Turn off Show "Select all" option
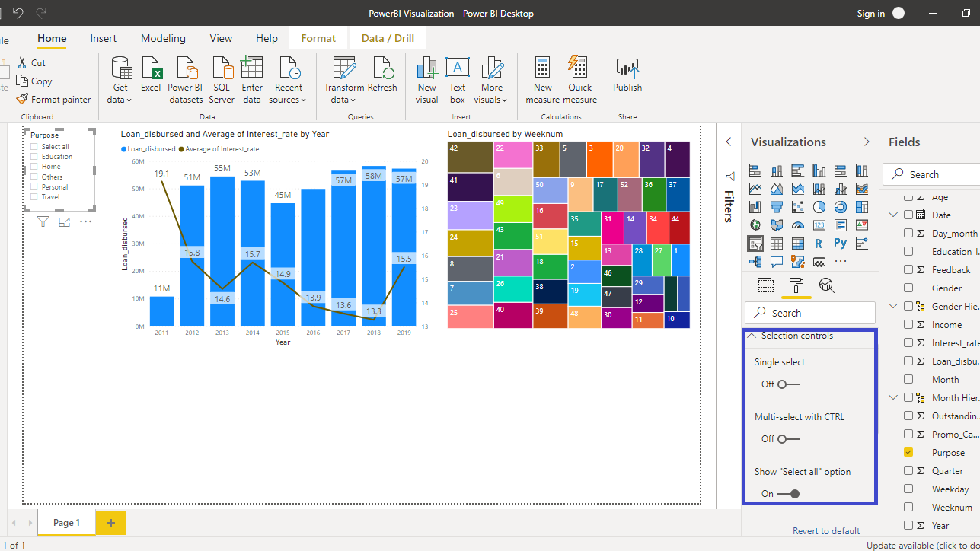The width and height of the screenshot is (980, 551). point(788,494)
